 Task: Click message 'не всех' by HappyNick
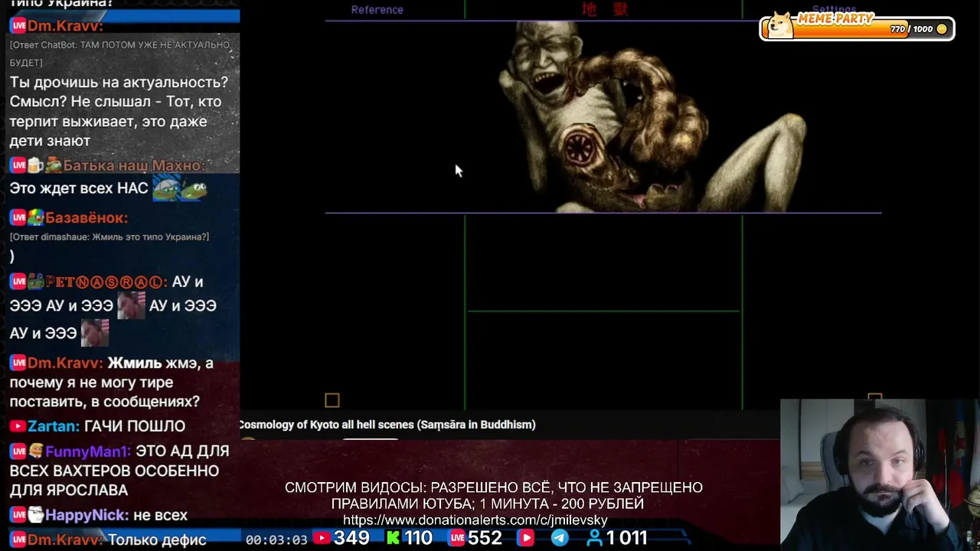coord(160,516)
